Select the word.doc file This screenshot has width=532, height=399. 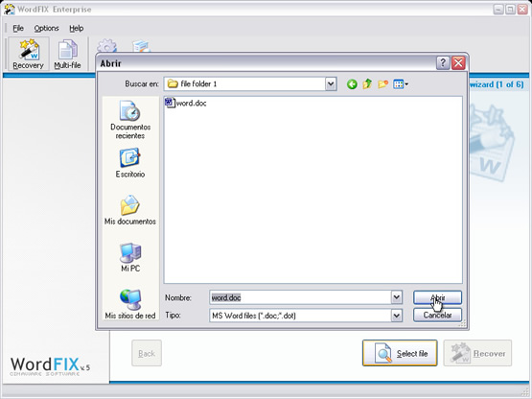186,103
